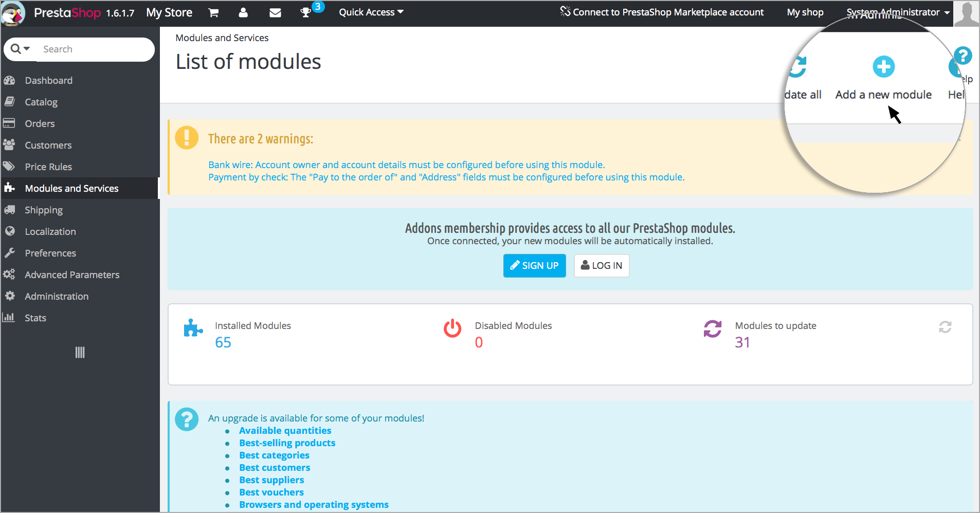This screenshot has height=513, width=980.
Task: Open Browsers and operating systems link
Action: 314,505
